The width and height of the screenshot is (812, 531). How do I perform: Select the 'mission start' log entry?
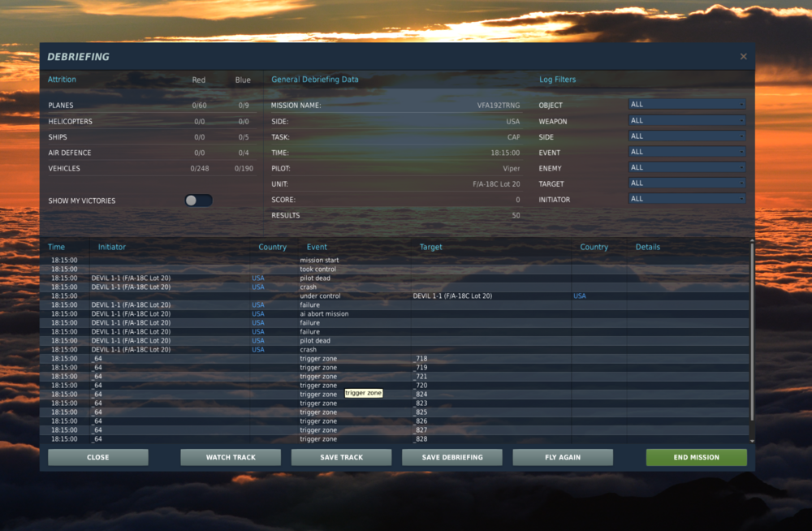coord(395,260)
